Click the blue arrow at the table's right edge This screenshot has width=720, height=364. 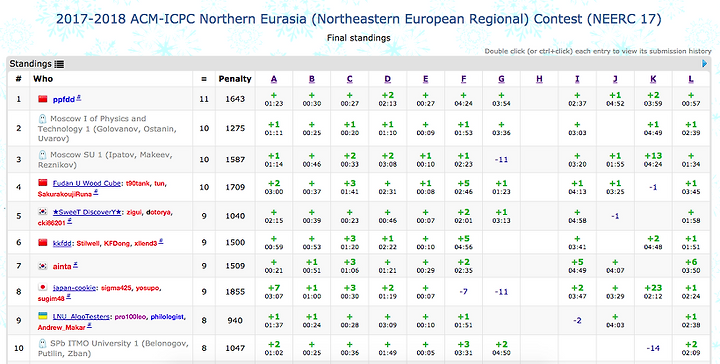click(x=704, y=64)
